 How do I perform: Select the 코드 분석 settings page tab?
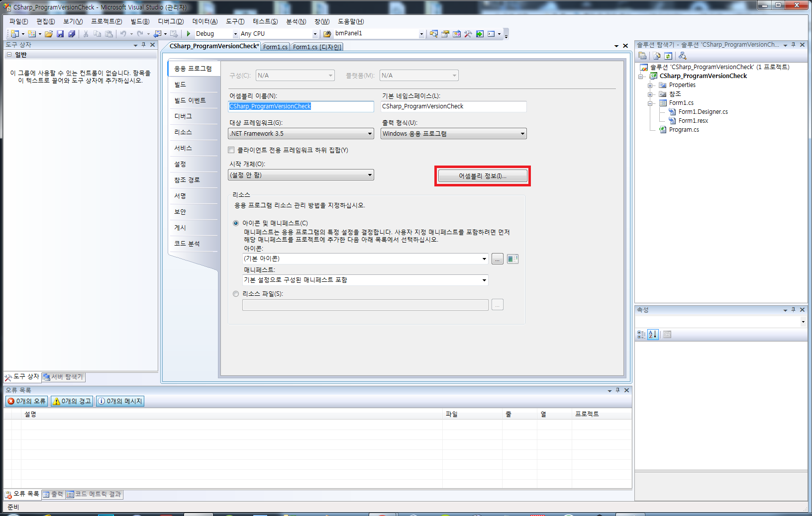click(x=194, y=244)
